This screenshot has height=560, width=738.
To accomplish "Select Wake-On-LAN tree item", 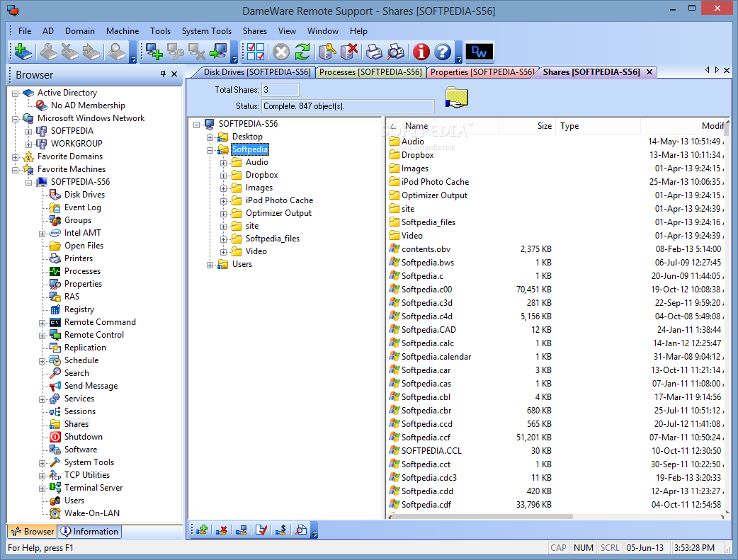I will (92, 513).
